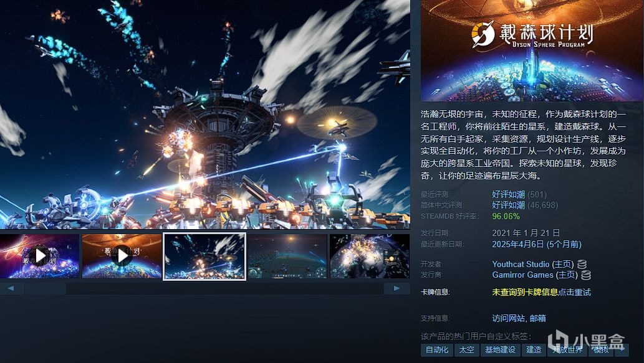This screenshot has width=644, height=363.
Task: Open the database icon beside Gamirror Games
Action: [x=586, y=275]
